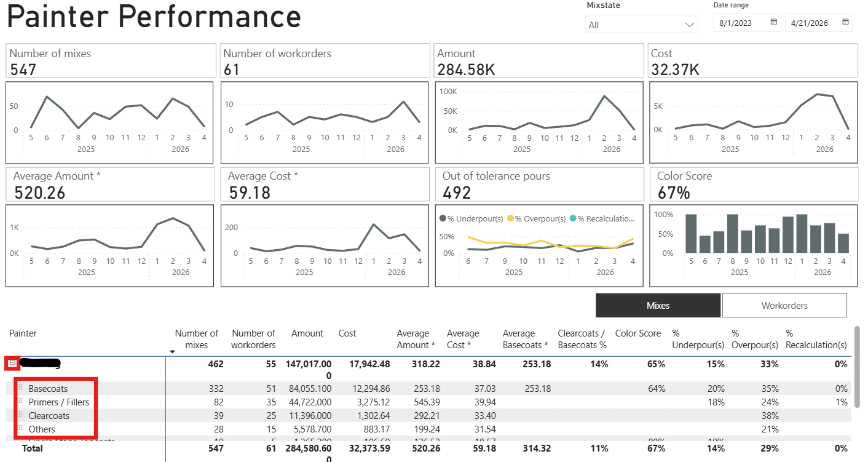Switch to the Workorders view

[784, 305]
